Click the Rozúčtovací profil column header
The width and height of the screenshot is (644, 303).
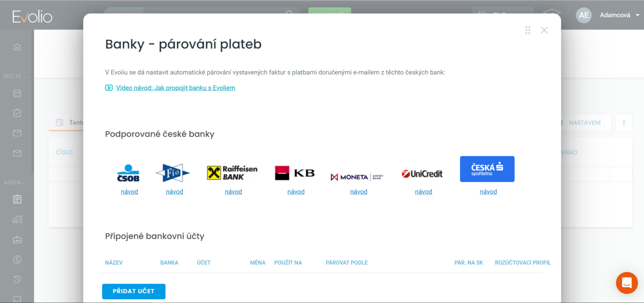pos(522,262)
